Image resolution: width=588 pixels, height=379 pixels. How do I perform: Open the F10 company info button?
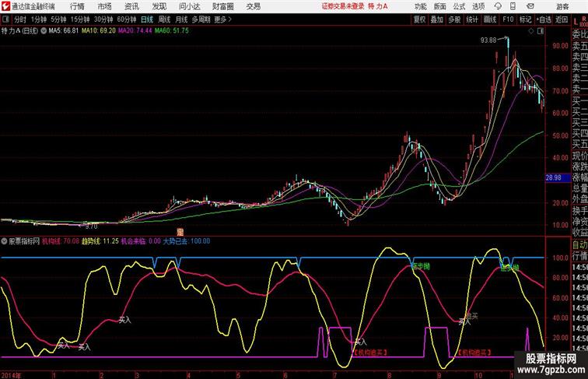508,19
